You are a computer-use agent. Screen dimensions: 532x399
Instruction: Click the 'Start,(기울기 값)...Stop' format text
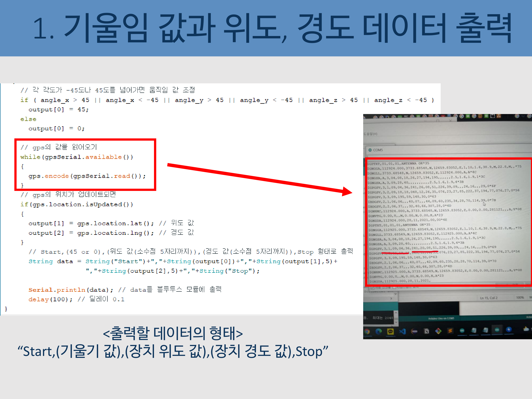[173, 351]
